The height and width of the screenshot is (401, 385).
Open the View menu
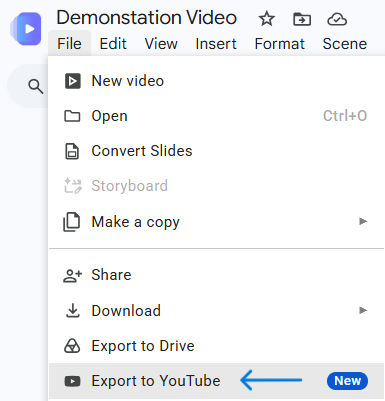pos(161,44)
